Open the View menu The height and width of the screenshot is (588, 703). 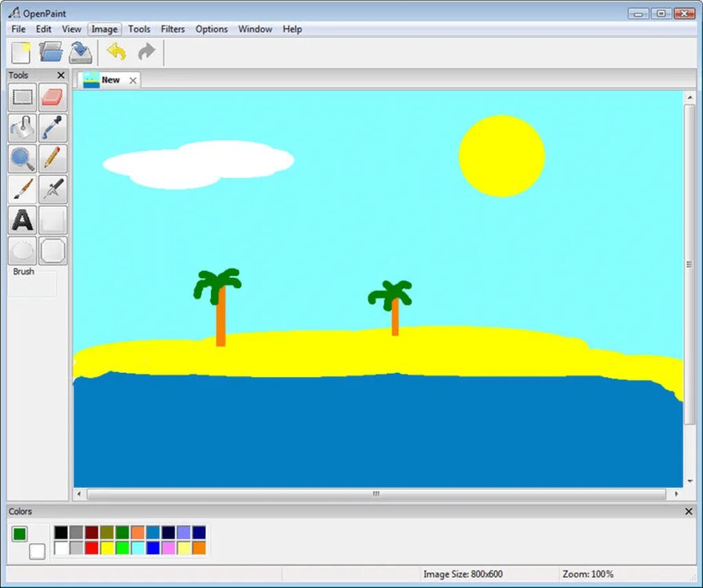coord(71,29)
